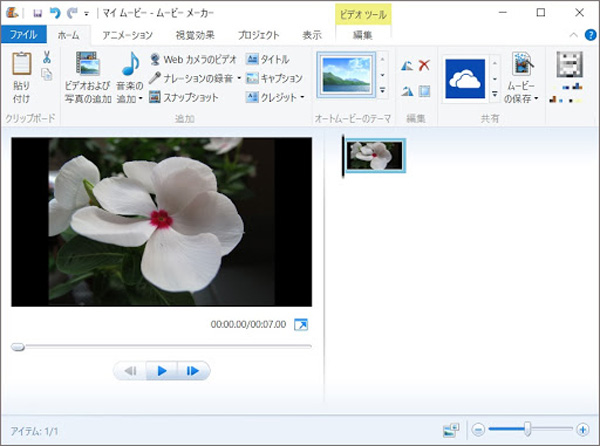The width and height of the screenshot is (600, 446).
Task: Click the Select all icon
Action: 424,91
